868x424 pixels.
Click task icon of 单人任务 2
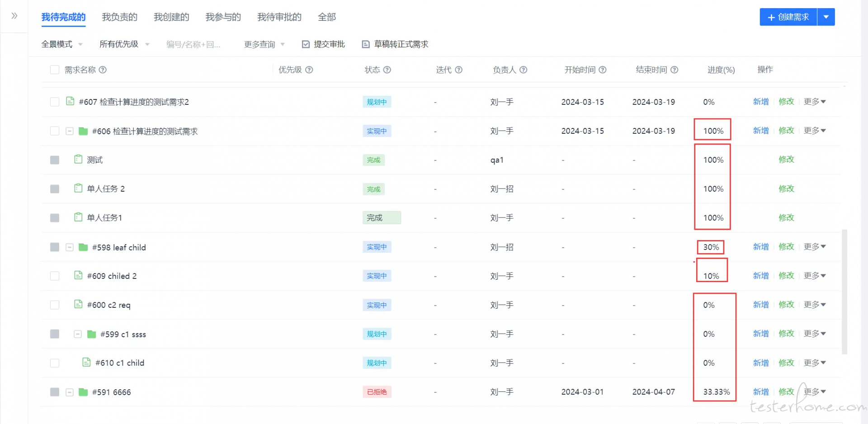[x=78, y=188]
